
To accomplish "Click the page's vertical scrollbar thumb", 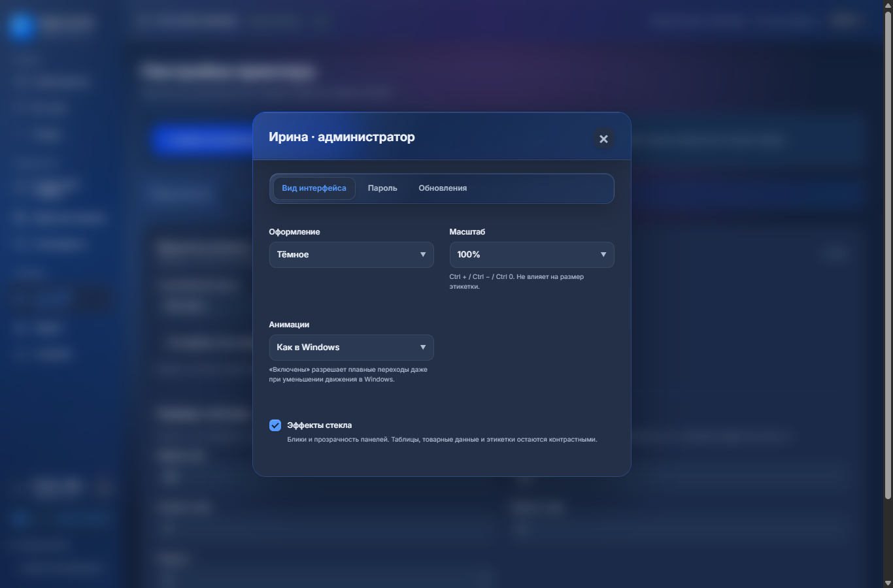I will coord(888,255).
